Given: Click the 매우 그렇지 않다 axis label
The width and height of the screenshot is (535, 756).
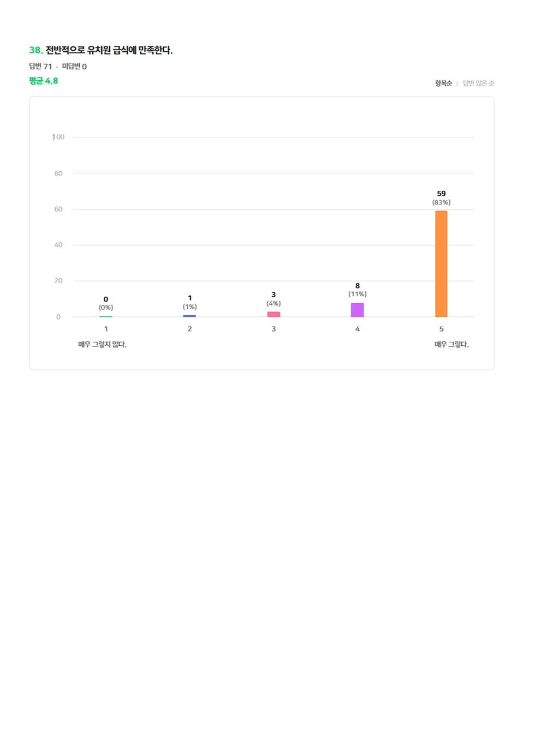Looking at the screenshot, I should (x=102, y=345).
